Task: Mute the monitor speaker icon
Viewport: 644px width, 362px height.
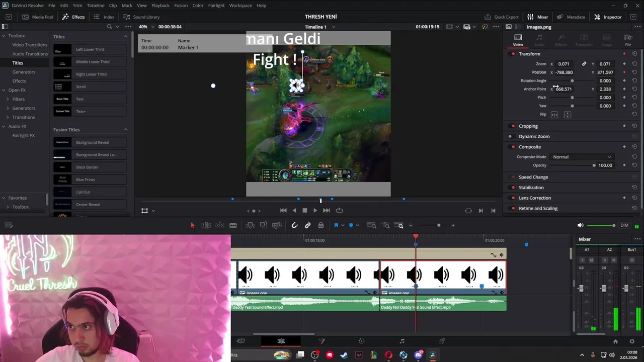Action: click(580, 225)
